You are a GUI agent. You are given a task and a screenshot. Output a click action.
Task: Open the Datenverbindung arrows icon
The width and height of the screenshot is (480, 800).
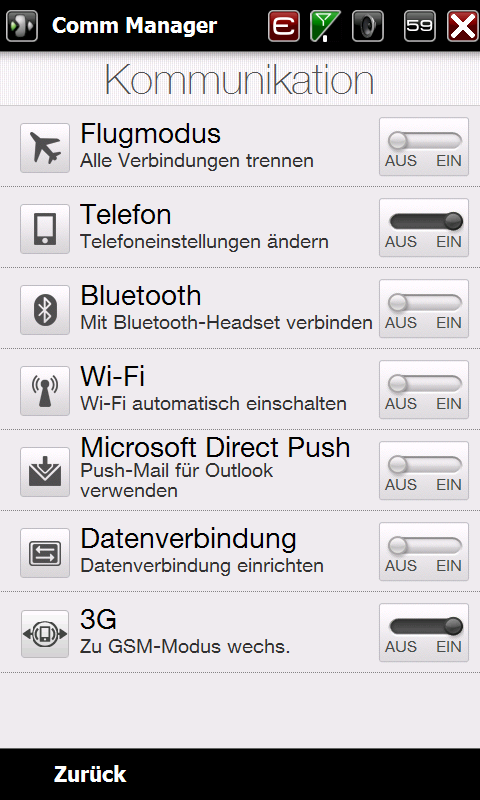point(45,553)
